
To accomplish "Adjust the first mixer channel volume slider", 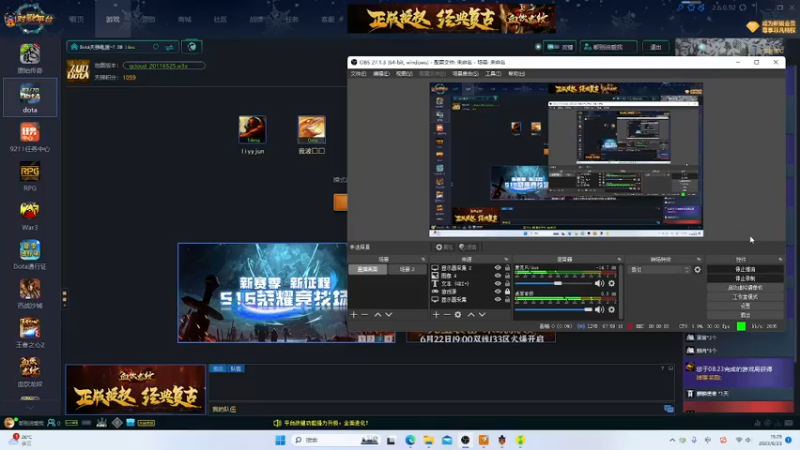I will [554, 283].
